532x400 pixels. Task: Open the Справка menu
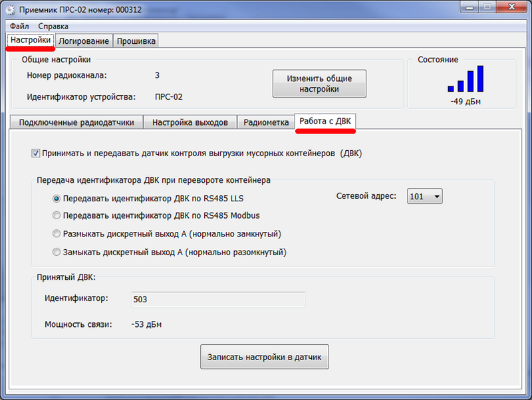[x=53, y=26]
